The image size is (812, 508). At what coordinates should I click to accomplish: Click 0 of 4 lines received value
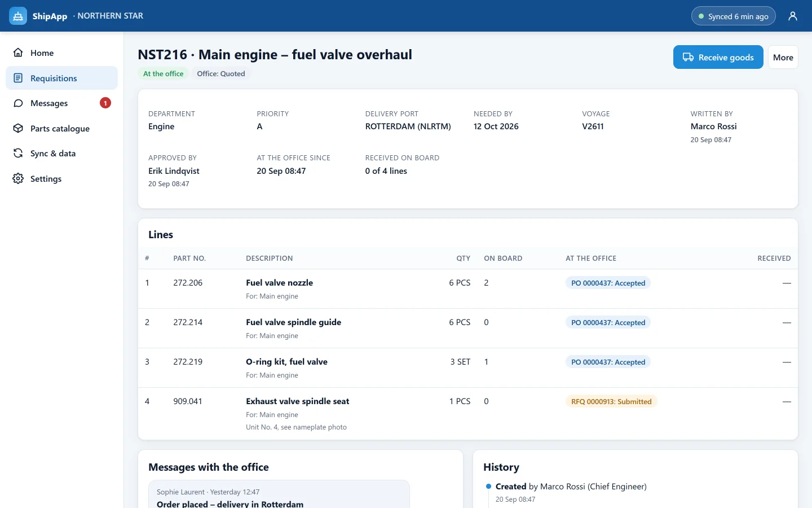386,171
